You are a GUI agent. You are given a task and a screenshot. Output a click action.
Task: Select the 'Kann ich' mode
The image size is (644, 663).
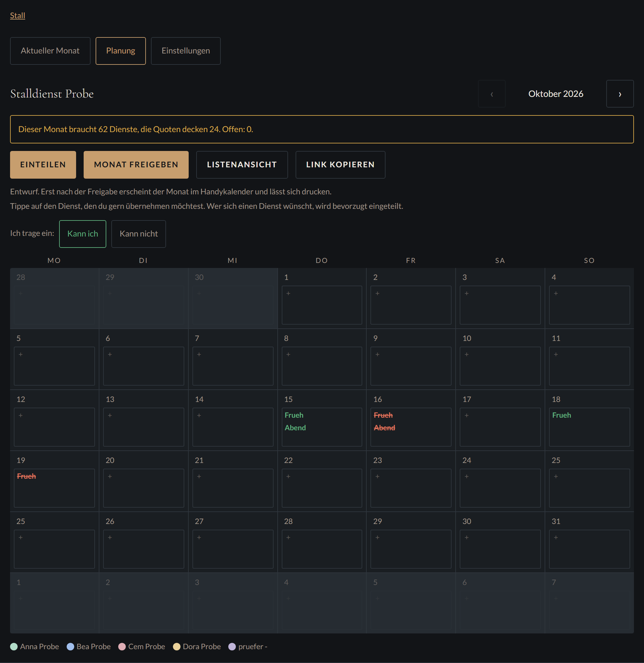(82, 234)
